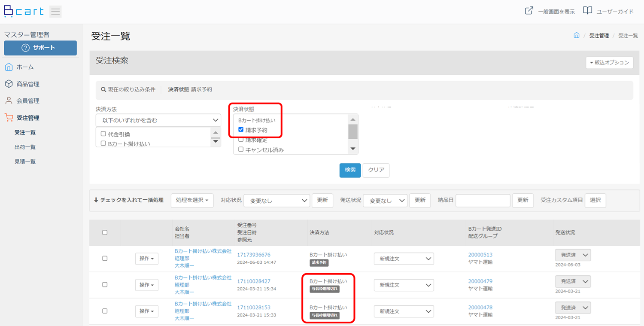Open 操作 dropdown for order 17110028427
This screenshot has height=326, width=644.
tap(146, 285)
